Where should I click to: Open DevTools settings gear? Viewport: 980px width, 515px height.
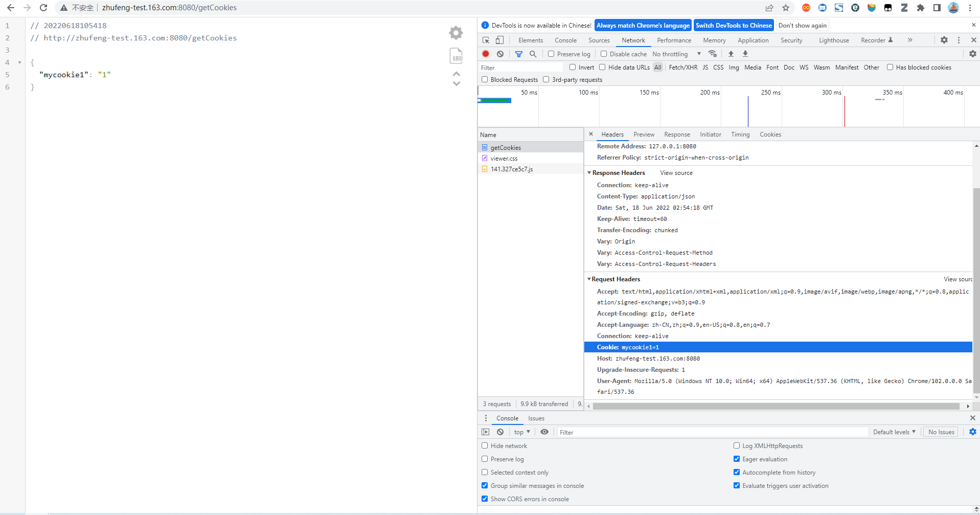(944, 40)
